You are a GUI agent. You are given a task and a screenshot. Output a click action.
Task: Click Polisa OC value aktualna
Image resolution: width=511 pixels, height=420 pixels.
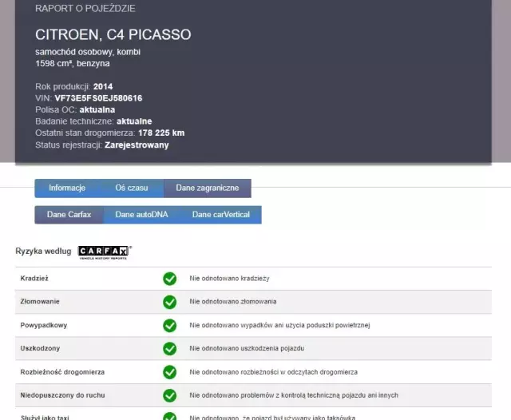97,110
